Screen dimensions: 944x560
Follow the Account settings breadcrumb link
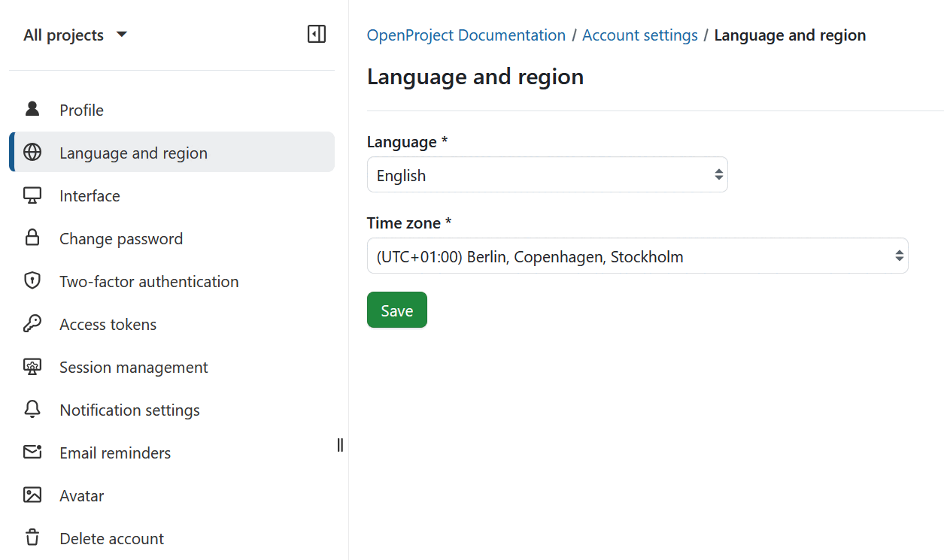[639, 35]
